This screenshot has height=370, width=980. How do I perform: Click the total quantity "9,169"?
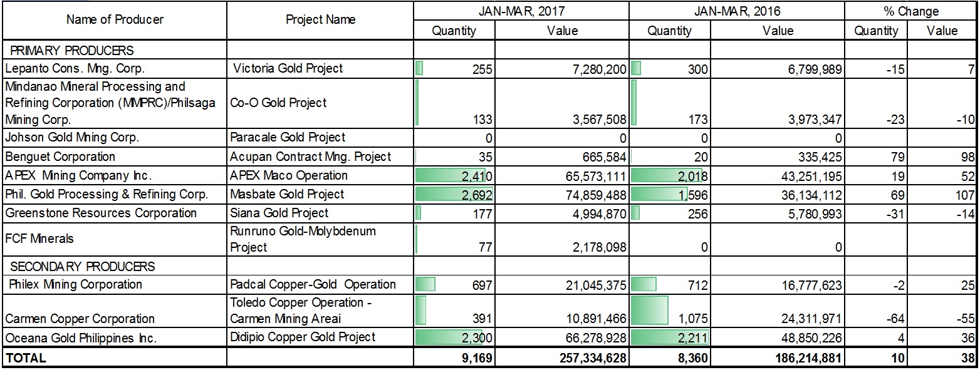tap(454, 358)
